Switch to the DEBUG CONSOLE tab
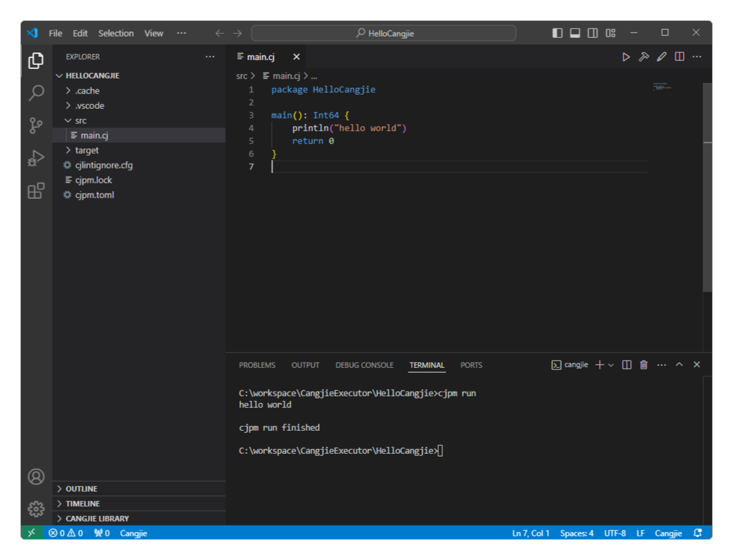The height and width of the screenshot is (560, 733). tap(364, 365)
